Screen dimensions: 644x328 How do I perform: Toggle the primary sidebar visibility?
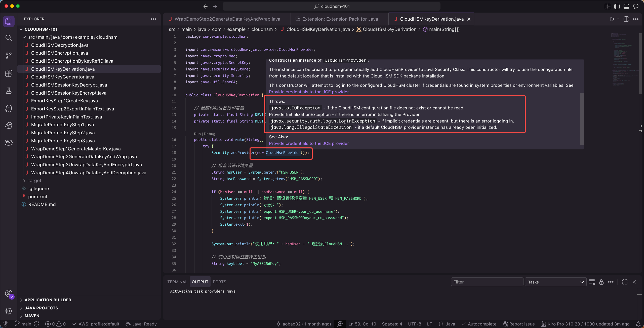(x=617, y=6)
